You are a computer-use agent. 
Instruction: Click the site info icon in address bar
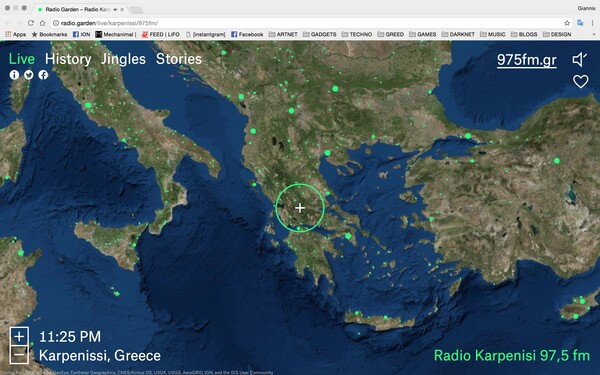(x=56, y=23)
